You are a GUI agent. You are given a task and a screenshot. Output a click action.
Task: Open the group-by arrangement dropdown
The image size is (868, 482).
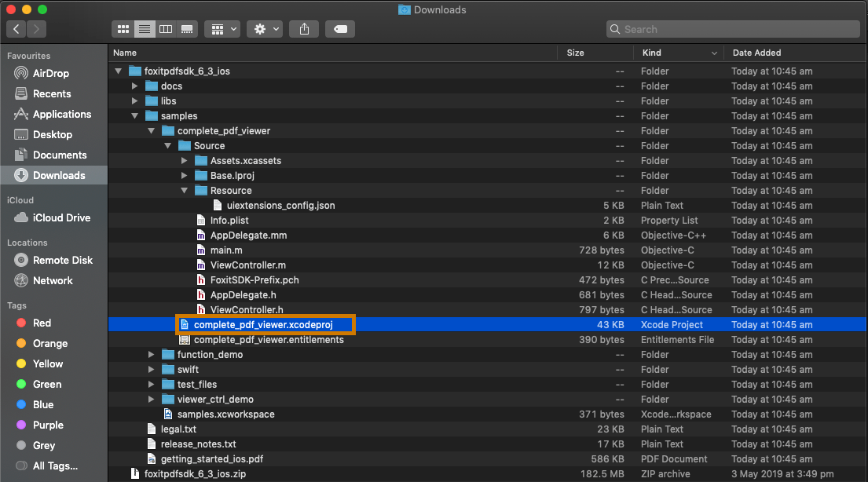click(222, 29)
